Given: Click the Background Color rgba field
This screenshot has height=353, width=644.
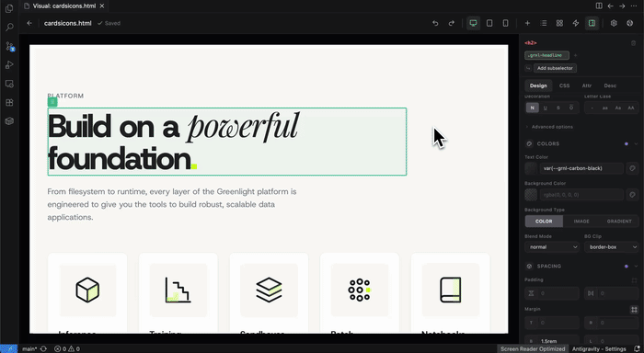Looking at the screenshot, I should (581, 195).
